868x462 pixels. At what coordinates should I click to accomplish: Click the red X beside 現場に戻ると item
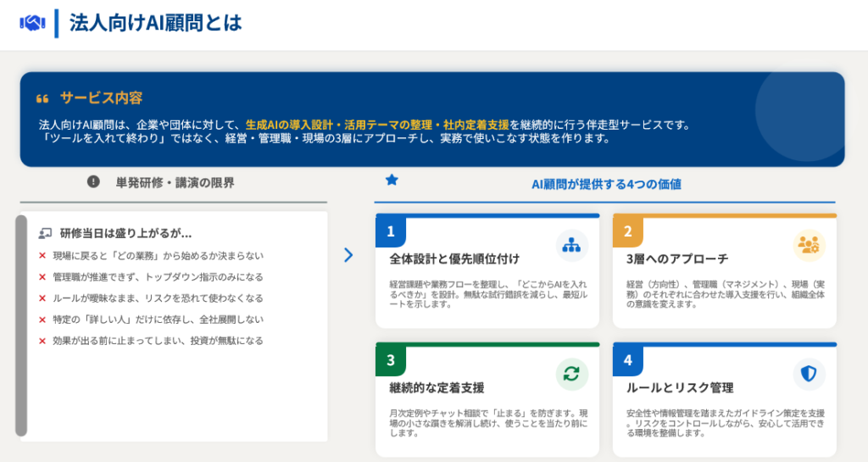point(42,255)
